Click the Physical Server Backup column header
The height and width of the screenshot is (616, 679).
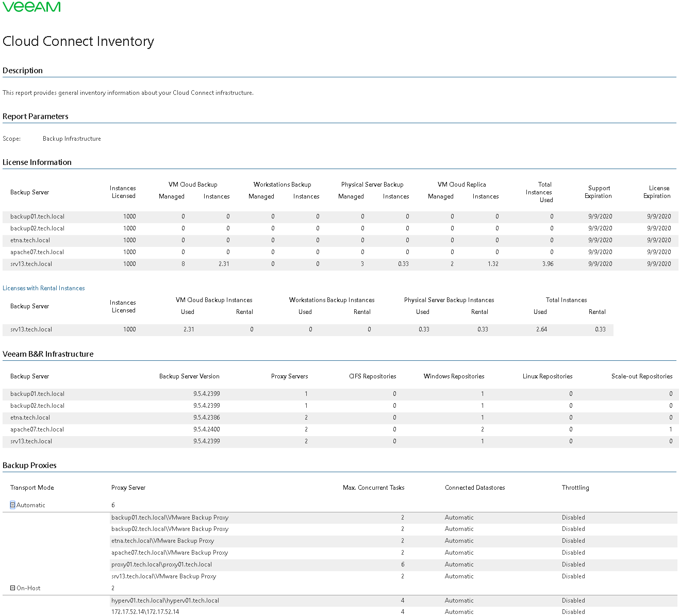point(372,185)
